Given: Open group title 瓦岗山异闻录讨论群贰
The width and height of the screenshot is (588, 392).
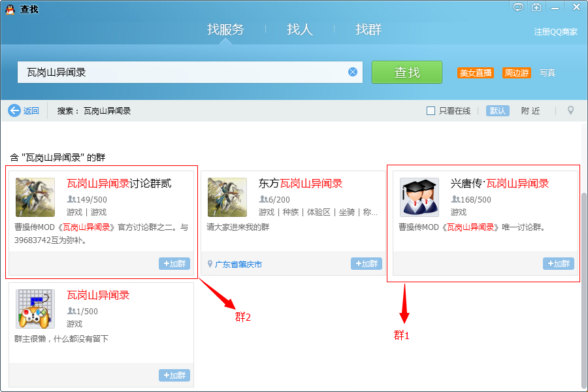Looking at the screenshot, I should pos(119,184).
